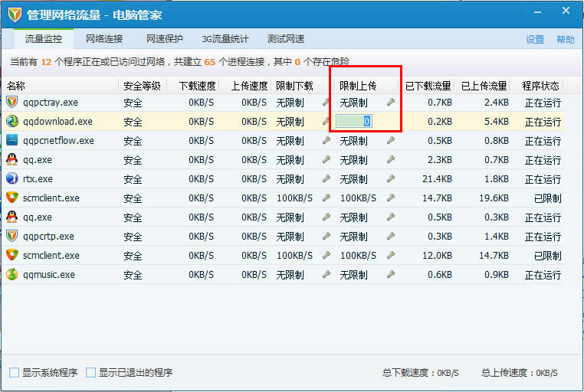Click penguin icon of qq.exe with 0.5KB downloaded
Image resolution: width=584 pixels, height=392 pixels.
point(12,217)
